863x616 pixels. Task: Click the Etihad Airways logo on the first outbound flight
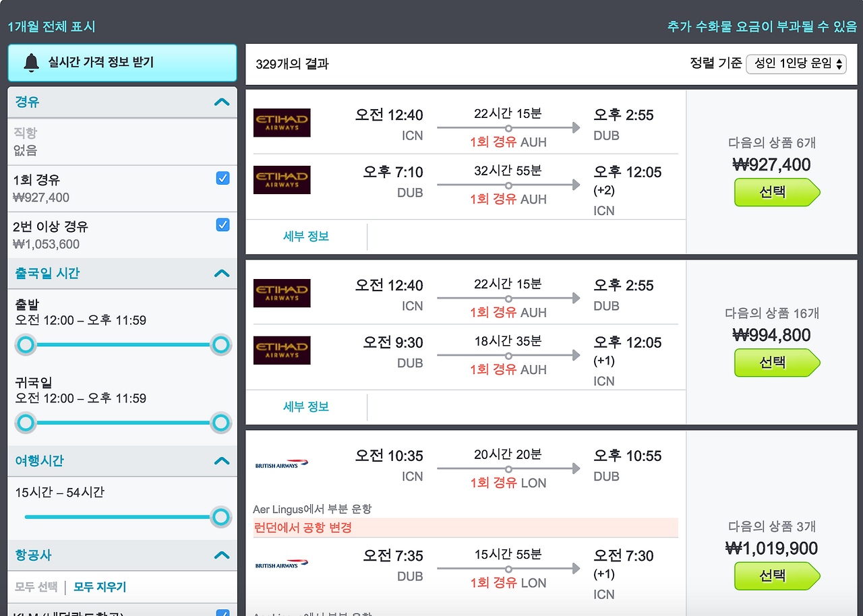282,123
